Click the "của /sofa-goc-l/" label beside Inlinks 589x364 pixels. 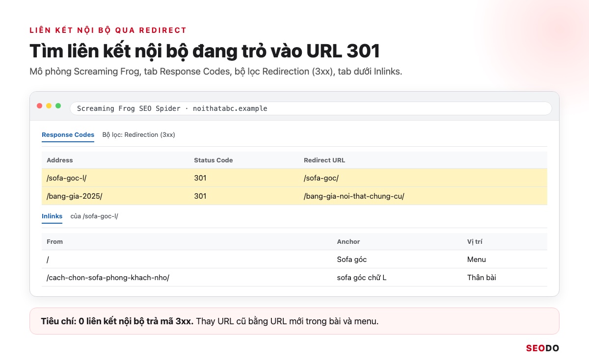94,216
